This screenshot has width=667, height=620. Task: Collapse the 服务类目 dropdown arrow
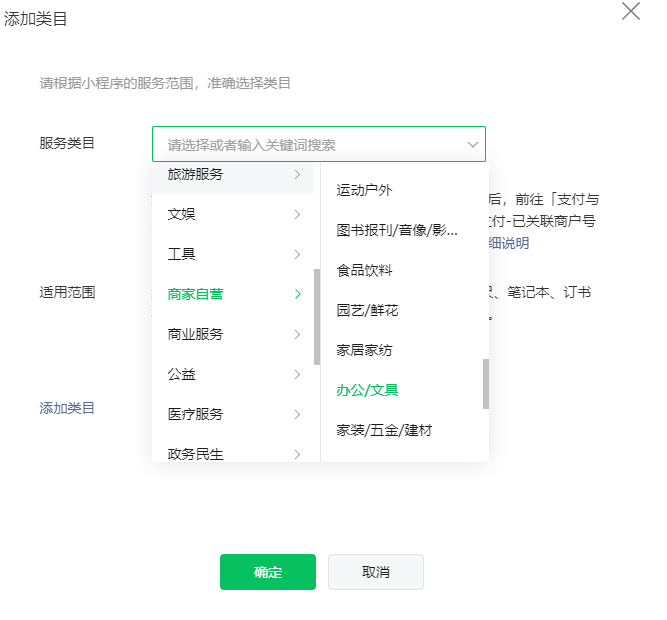(473, 145)
